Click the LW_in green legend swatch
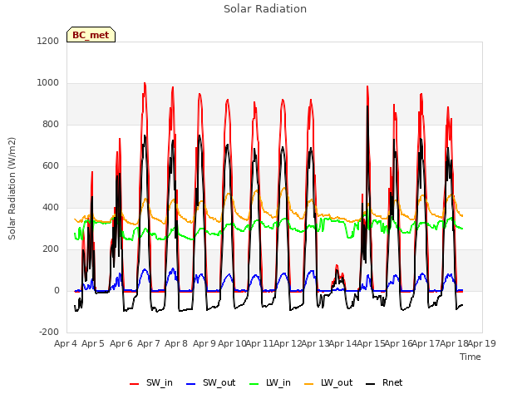 pyautogui.click(x=254, y=384)
